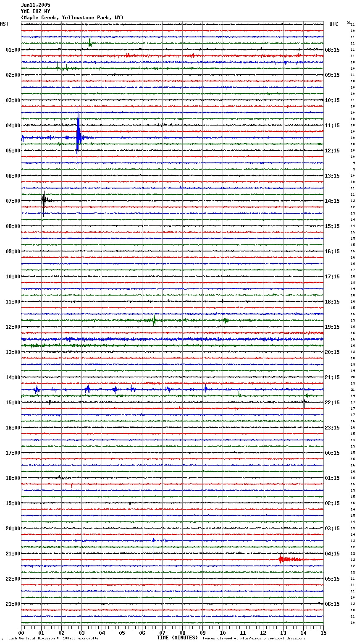Click the green spike just above the 01:00 MST trace
This screenshot has width=357, height=644.
pos(90,42)
